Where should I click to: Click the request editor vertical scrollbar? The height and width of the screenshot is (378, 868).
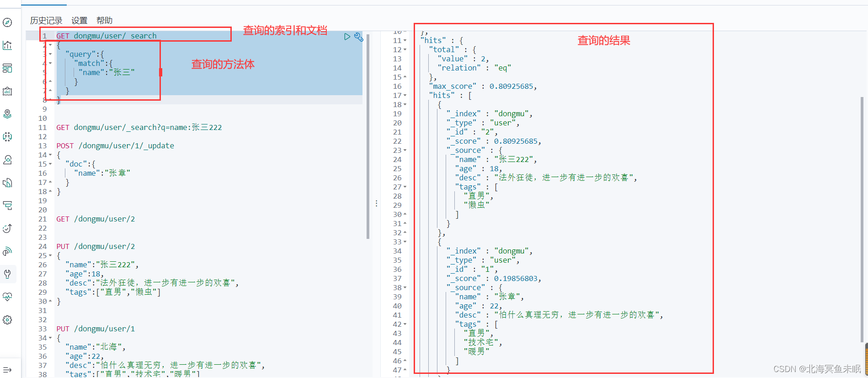(368, 136)
